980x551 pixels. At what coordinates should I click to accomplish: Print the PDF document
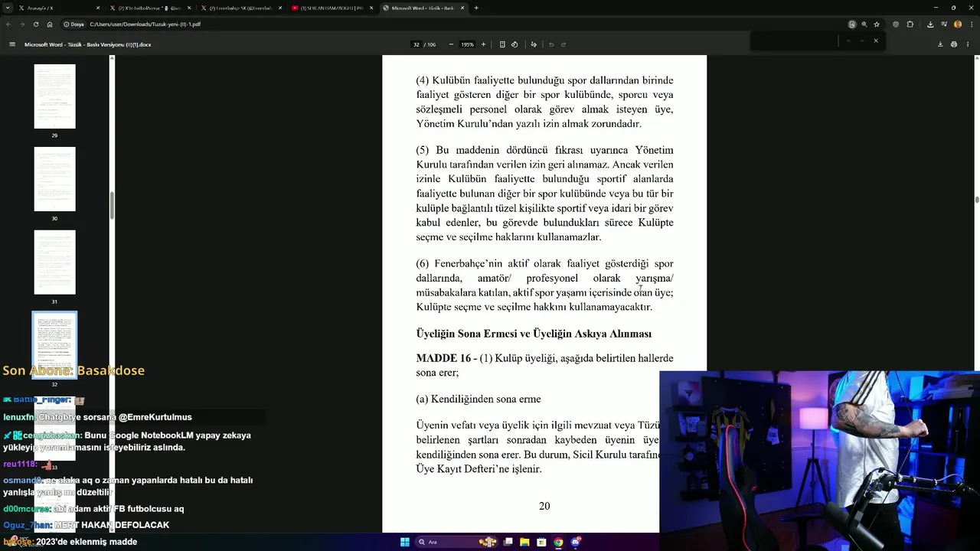[x=954, y=44]
